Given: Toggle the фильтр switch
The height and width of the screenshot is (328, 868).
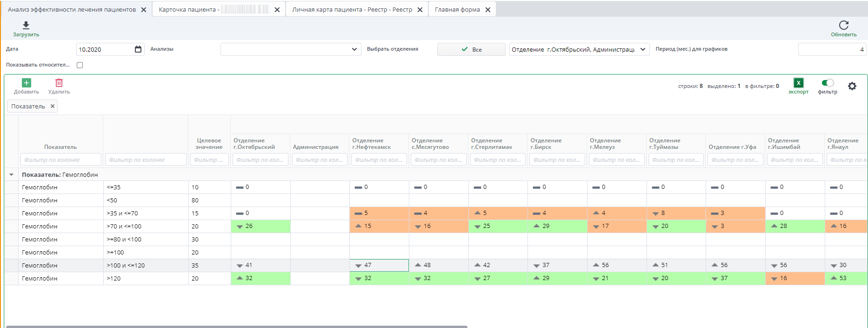Looking at the screenshot, I should point(828,83).
